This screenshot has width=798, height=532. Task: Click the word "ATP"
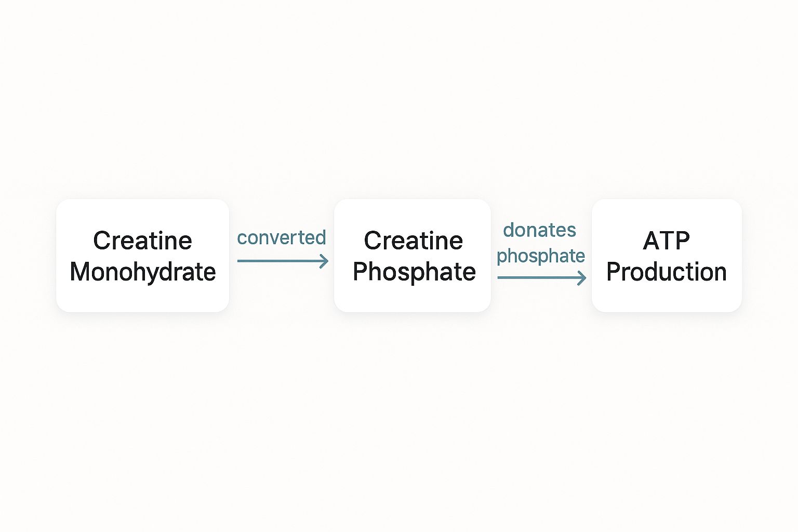[x=666, y=241]
